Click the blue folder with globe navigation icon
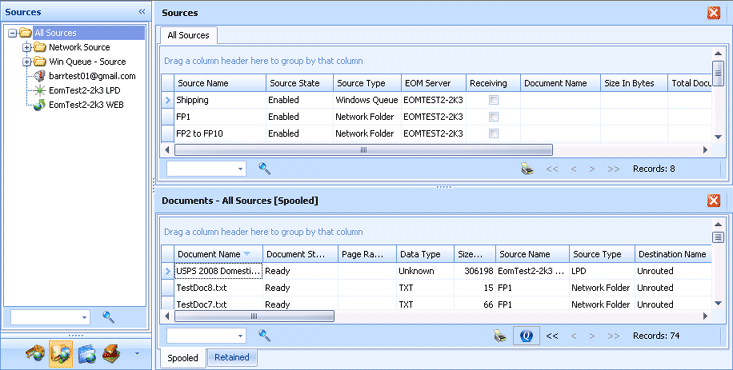The image size is (733, 370). (87, 354)
